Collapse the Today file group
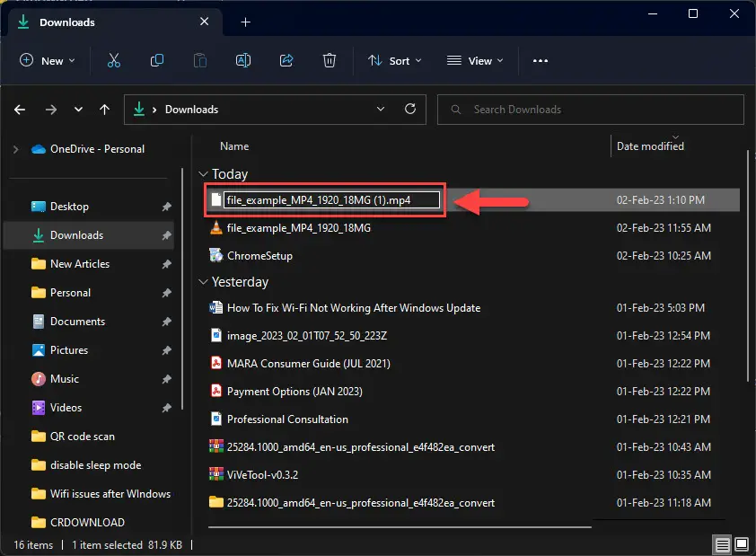The height and width of the screenshot is (556, 756). point(204,174)
